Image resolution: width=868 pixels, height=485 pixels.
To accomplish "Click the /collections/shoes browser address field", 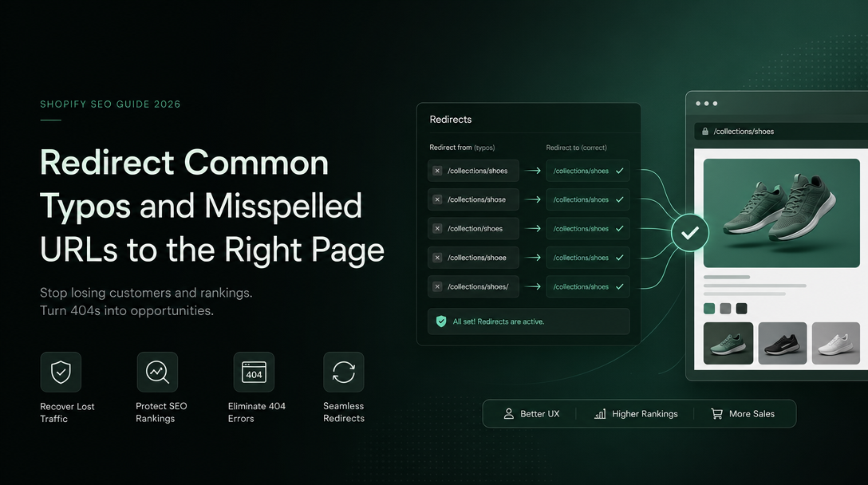I will (x=781, y=131).
